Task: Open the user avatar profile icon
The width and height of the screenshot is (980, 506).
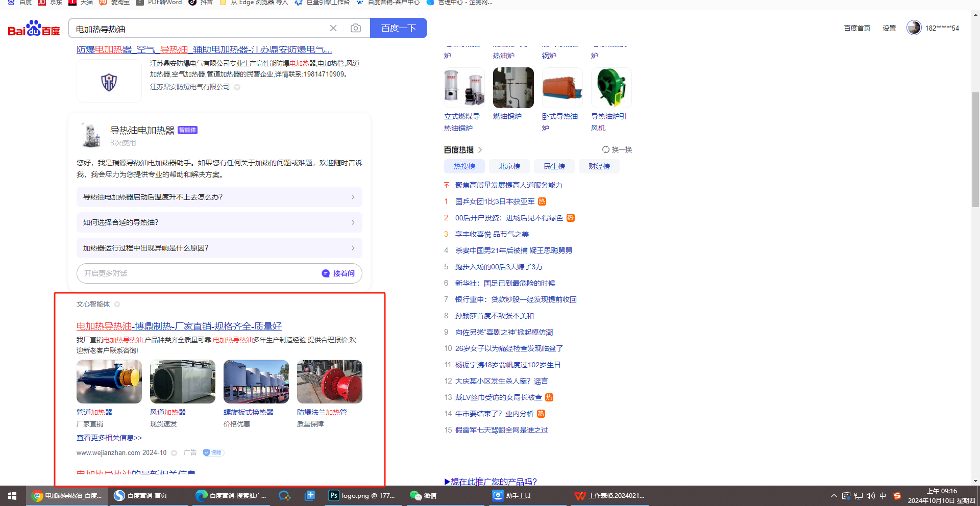Action: [x=914, y=28]
